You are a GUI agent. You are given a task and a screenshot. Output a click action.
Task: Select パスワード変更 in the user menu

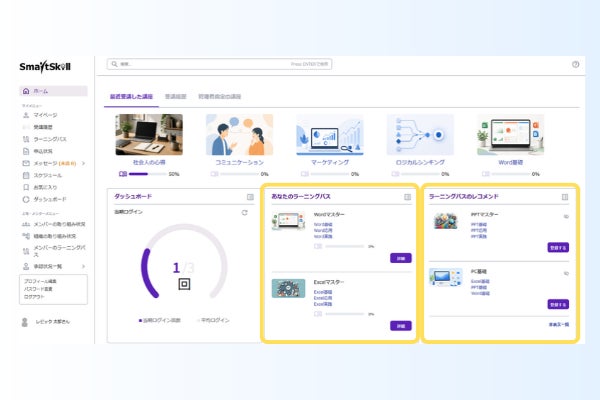click(38, 289)
